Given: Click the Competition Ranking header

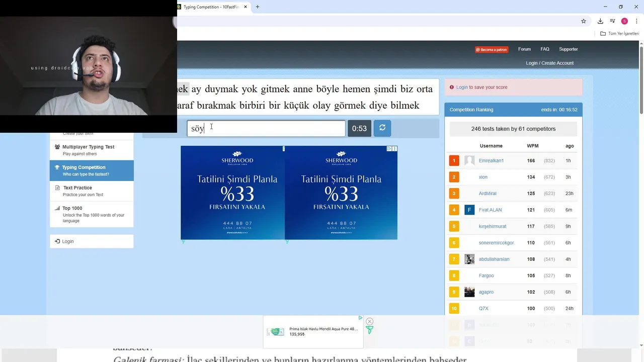Looking at the screenshot, I should [x=513, y=110].
